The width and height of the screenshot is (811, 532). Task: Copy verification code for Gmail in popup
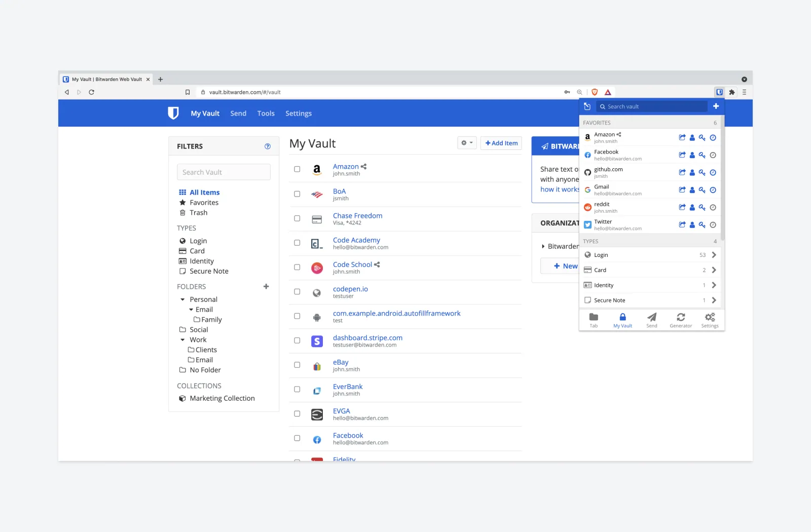point(713,190)
